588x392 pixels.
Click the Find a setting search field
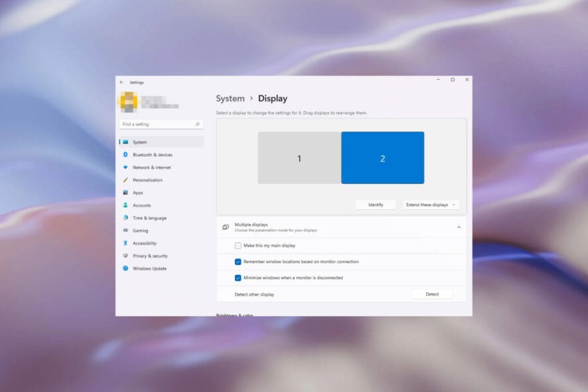(161, 124)
